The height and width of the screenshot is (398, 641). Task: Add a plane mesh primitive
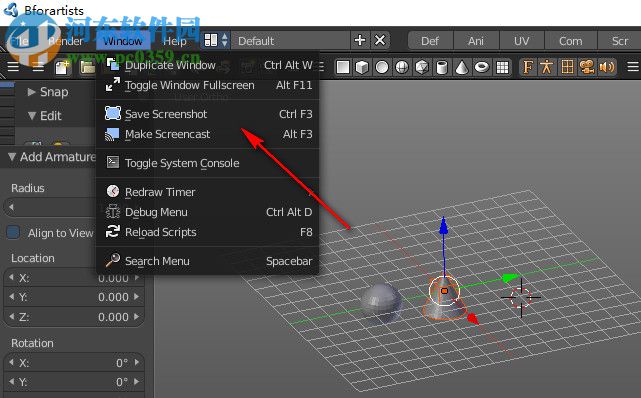[x=343, y=67]
